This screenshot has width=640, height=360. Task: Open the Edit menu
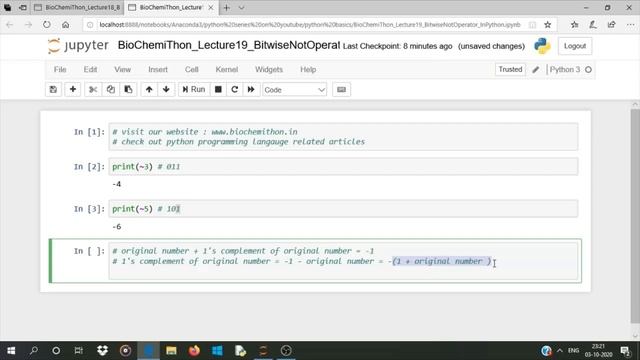tap(90, 69)
